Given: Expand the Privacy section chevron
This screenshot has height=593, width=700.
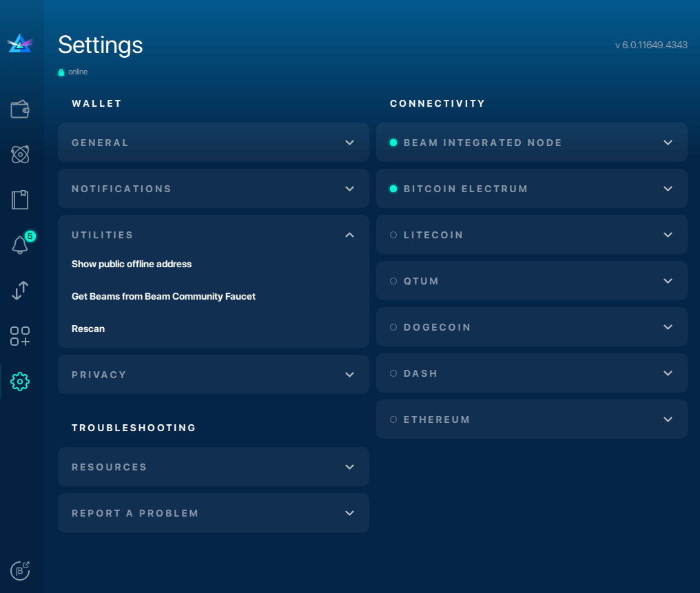Looking at the screenshot, I should 349,375.
